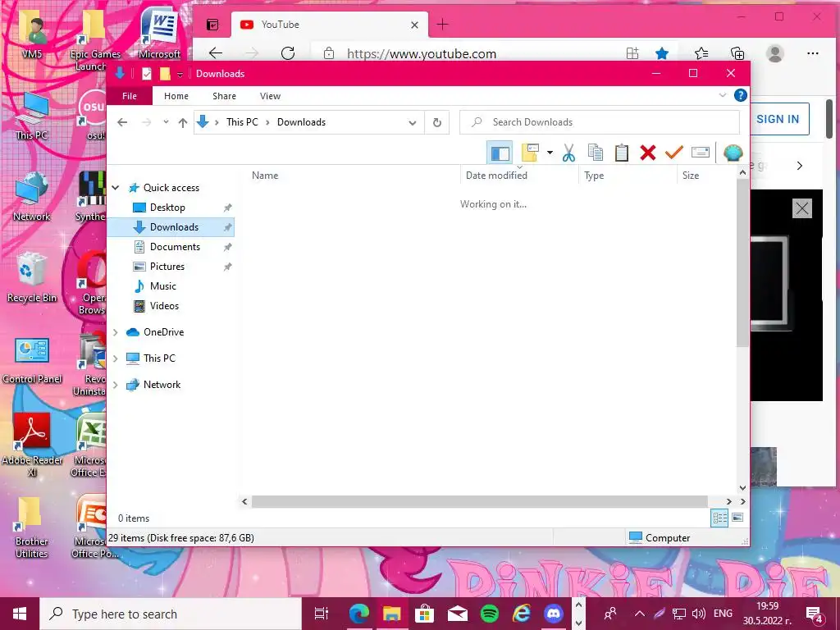
Task: Open the new folder icon dropdown arrow
Action: click(x=550, y=153)
